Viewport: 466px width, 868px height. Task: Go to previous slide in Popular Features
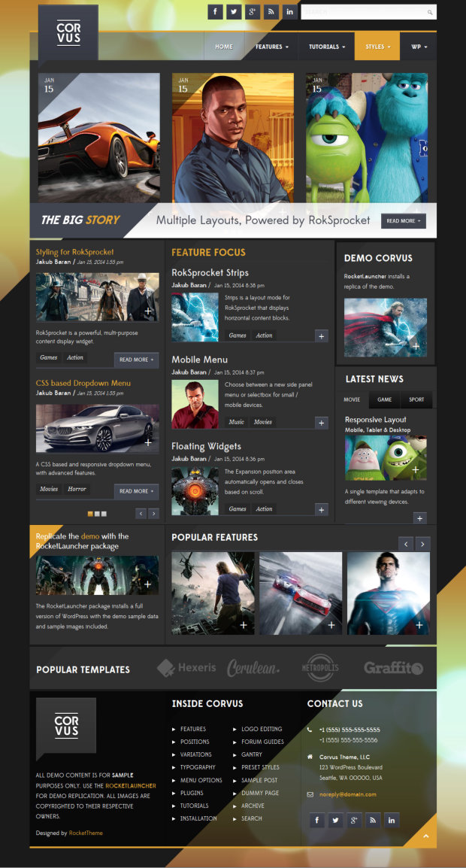point(406,544)
